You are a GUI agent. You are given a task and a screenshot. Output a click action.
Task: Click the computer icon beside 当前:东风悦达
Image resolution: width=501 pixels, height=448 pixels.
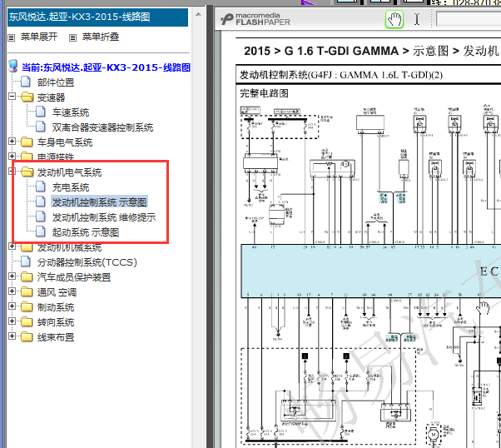(13, 66)
